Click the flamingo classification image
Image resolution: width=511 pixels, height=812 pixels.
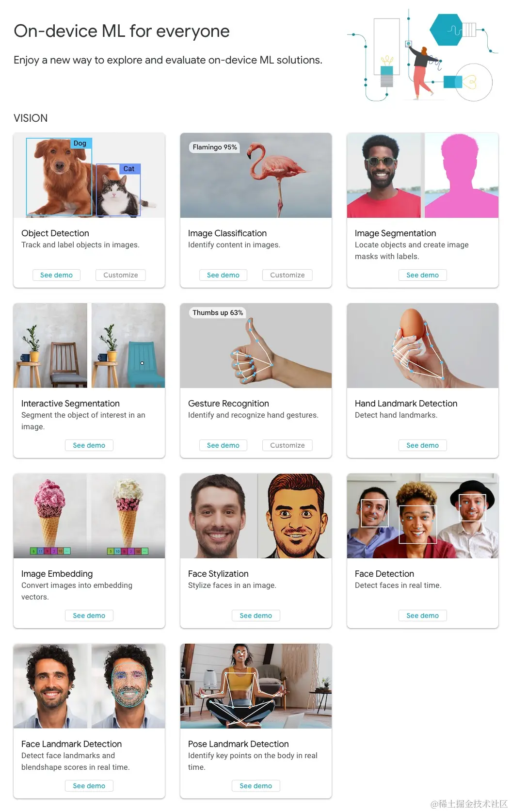(x=256, y=175)
